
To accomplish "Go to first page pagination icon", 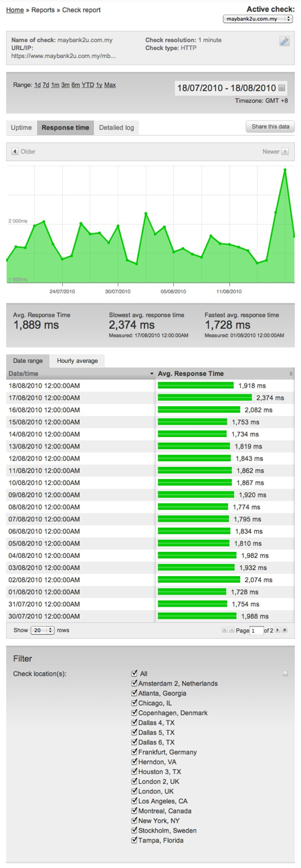I will tap(225, 630).
